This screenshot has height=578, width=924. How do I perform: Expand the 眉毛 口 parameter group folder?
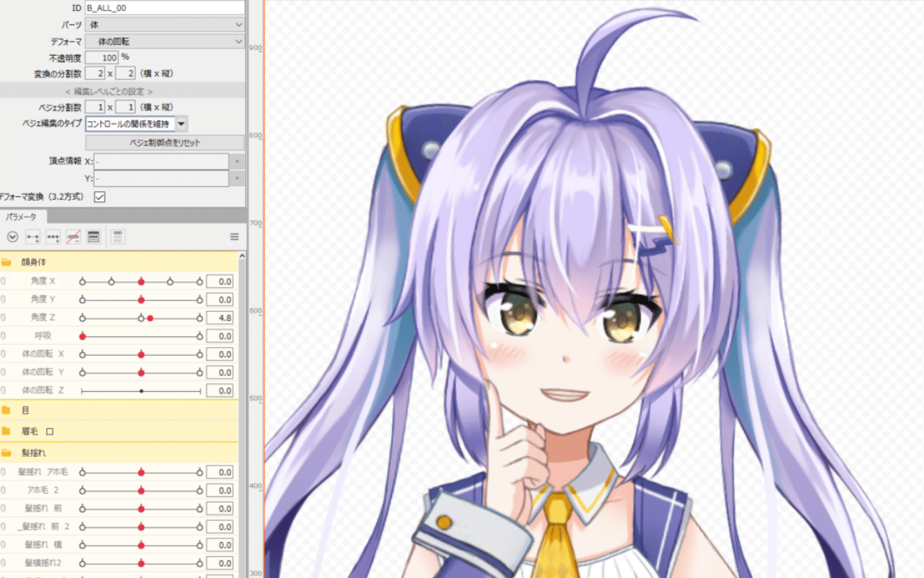(6, 432)
